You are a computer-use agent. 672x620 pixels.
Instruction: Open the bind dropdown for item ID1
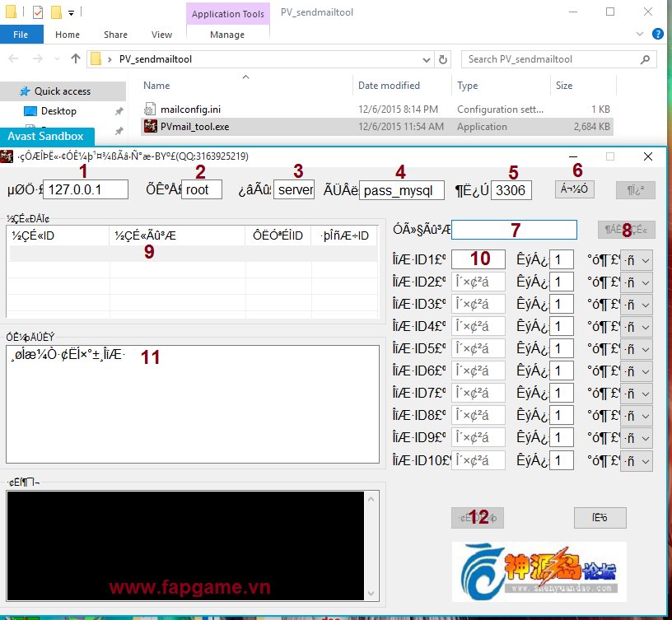(637, 260)
